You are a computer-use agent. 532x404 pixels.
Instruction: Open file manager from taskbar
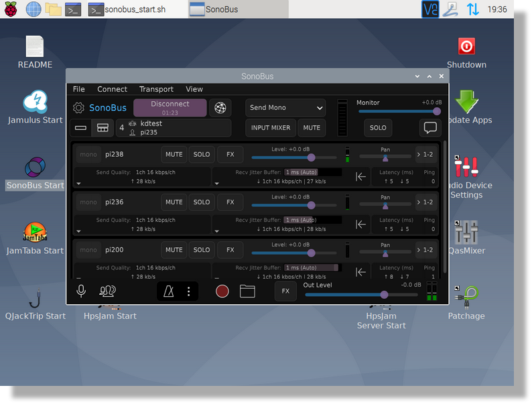coord(54,9)
